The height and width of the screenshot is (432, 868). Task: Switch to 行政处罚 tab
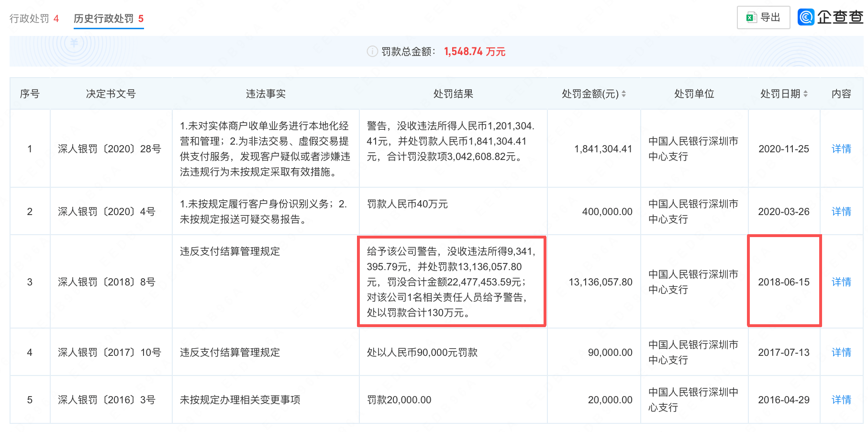click(34, 19)
